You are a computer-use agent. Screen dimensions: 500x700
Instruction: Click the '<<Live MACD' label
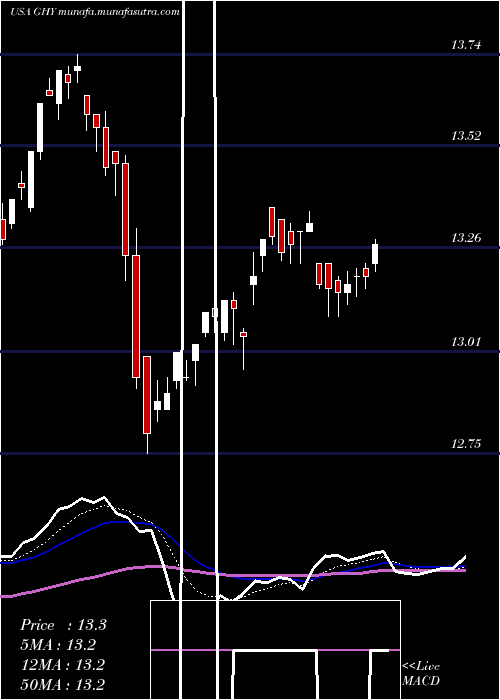(x=421, y=674)
